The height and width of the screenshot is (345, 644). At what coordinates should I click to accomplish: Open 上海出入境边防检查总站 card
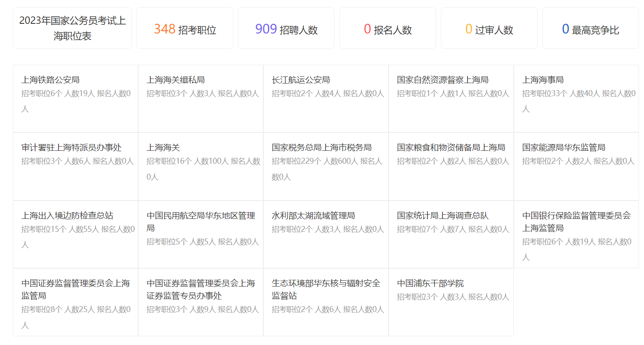pos(76,234)
